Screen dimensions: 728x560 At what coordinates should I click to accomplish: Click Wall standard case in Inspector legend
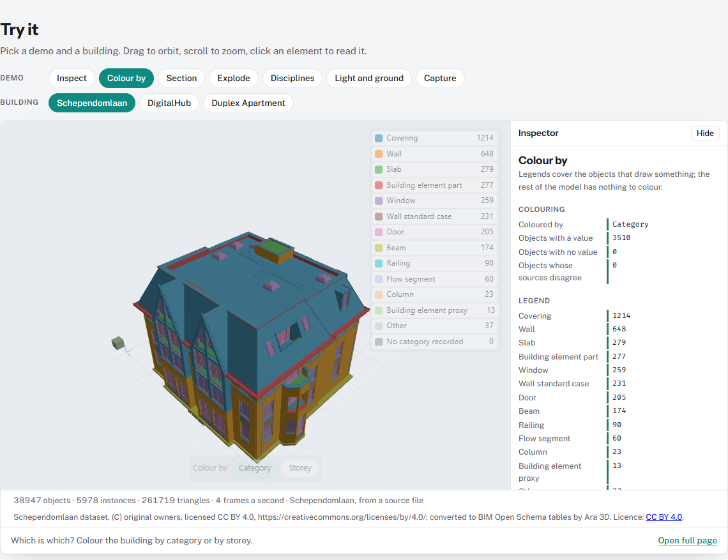tap(621, 384)
